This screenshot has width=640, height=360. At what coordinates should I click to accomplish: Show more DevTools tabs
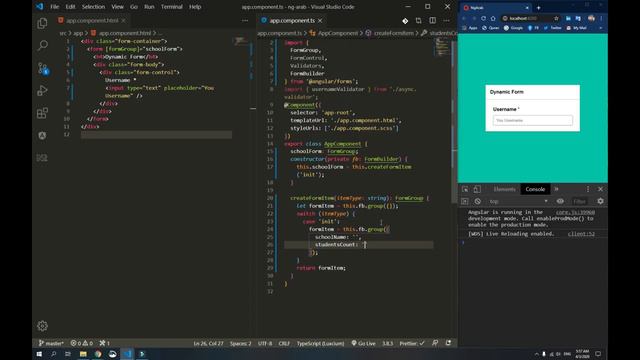click(x=556, y=189)
